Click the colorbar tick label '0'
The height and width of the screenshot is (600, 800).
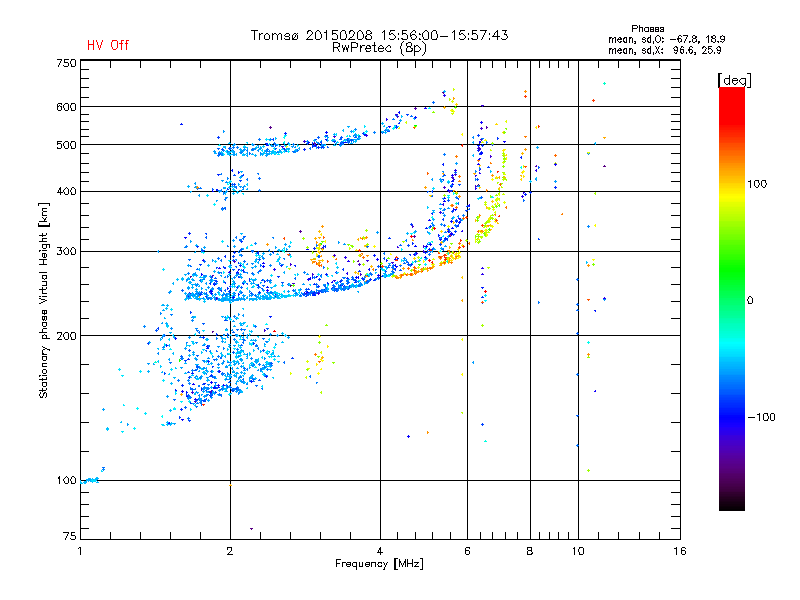(750, 301)
